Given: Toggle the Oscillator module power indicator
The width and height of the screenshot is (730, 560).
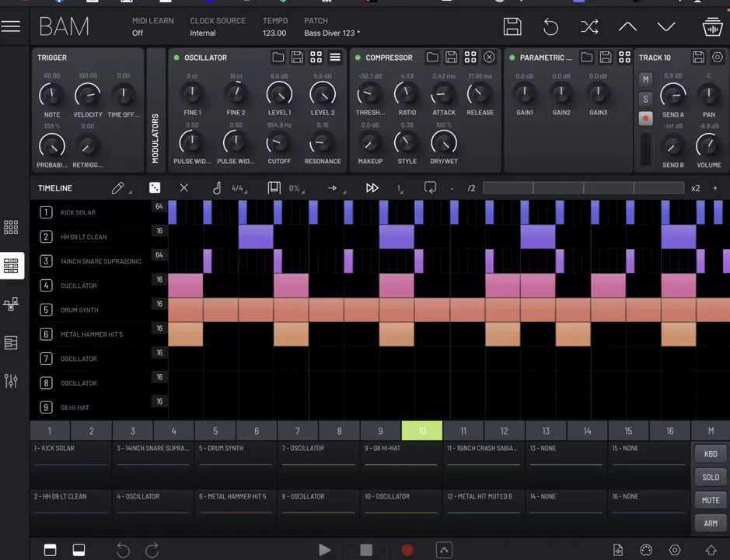Looking at the screenshot, I should click(176, 58).
